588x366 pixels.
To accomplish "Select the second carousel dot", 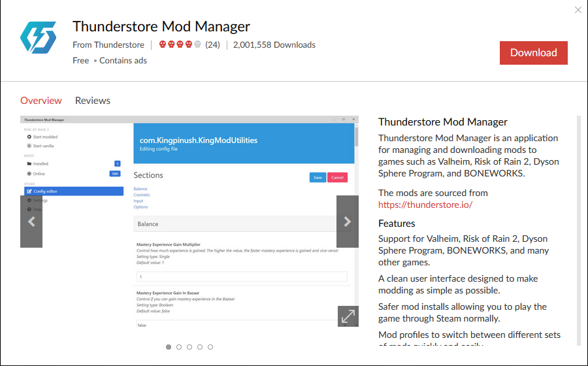I will [x=179, y=347].
